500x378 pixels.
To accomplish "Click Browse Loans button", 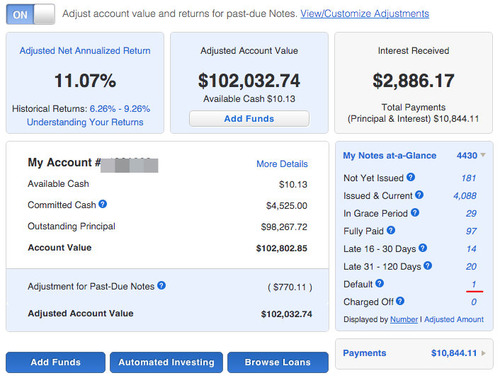I will pyautogui.click(x=278, y=362).
